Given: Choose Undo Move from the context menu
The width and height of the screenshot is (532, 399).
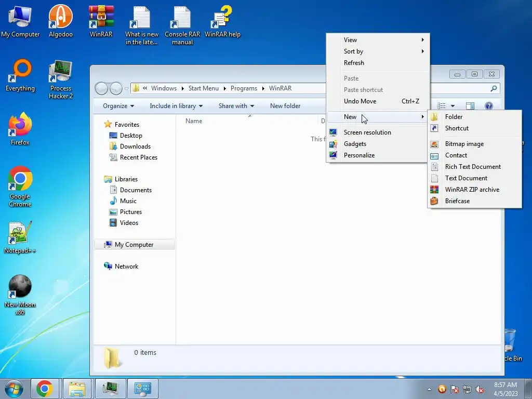Looking at the screenshot, I should (x=378, y=101).
